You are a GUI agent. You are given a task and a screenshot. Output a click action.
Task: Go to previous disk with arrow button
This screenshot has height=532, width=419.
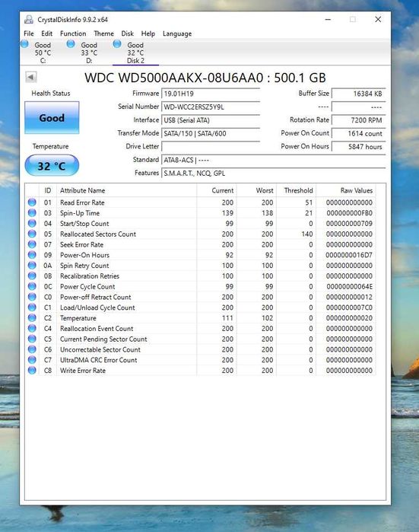[x=31, y=77]
